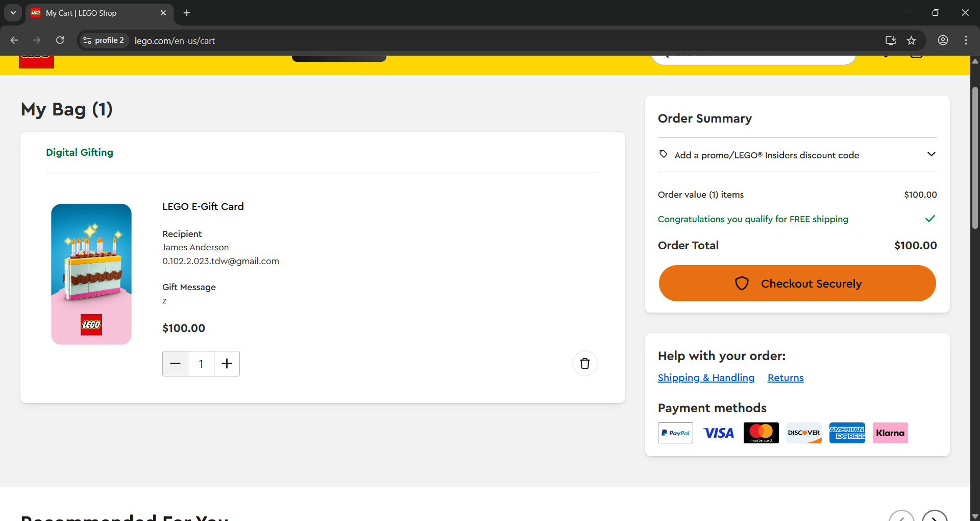Open the Returns help link
The height and width of the screenshot is (521, 980).
786,377
